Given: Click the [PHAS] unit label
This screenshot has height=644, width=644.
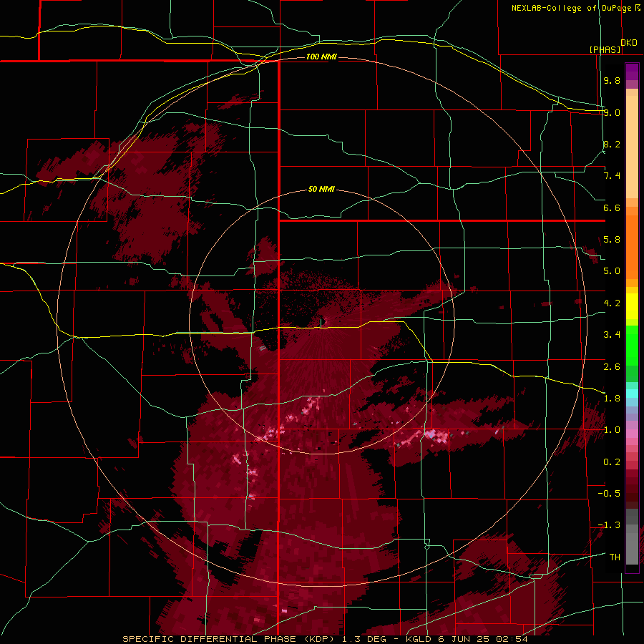Looking at the screenshot, I should 605,49.
